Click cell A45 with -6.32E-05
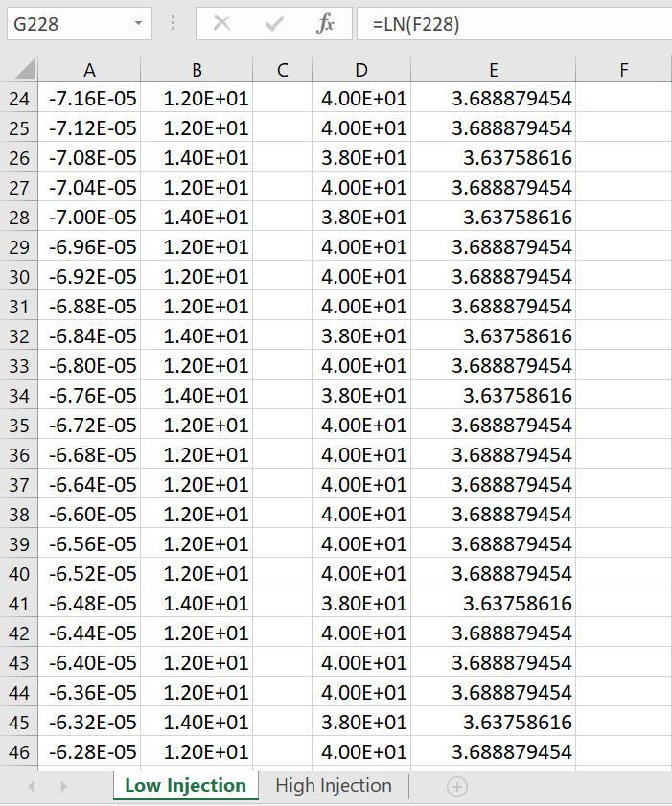This screenshot has height=806, width=672. coord(89,723)
